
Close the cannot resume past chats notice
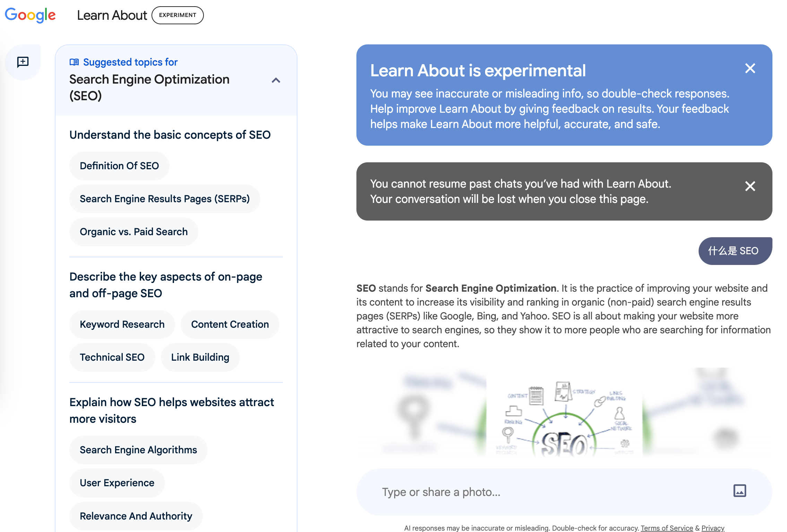[750, 186]
